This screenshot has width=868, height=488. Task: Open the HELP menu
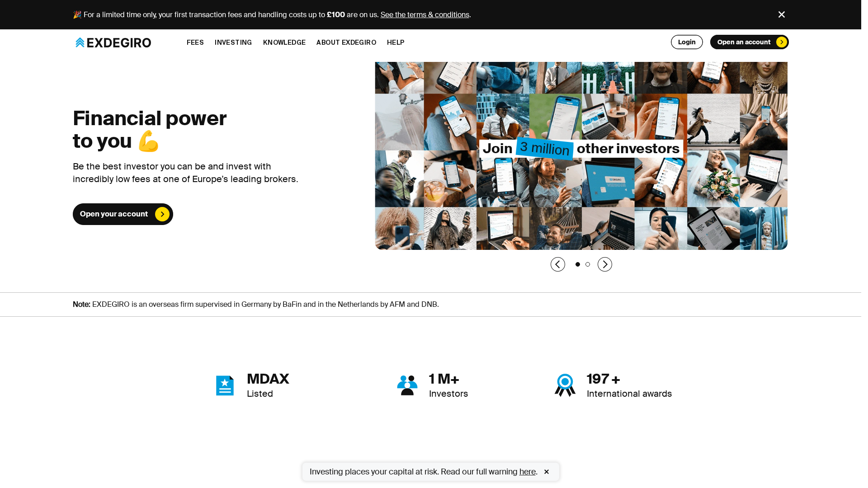(x=396, y=42)
